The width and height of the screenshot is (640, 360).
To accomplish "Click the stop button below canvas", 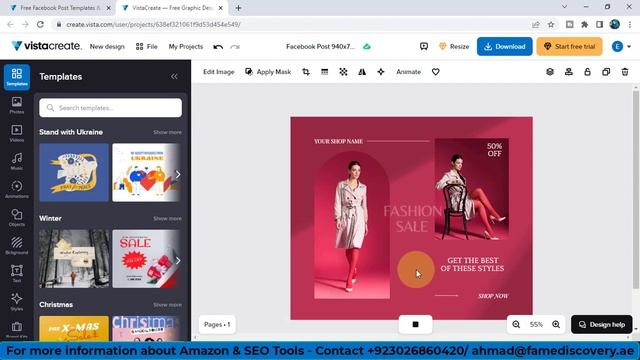I will tap(416, 324).
